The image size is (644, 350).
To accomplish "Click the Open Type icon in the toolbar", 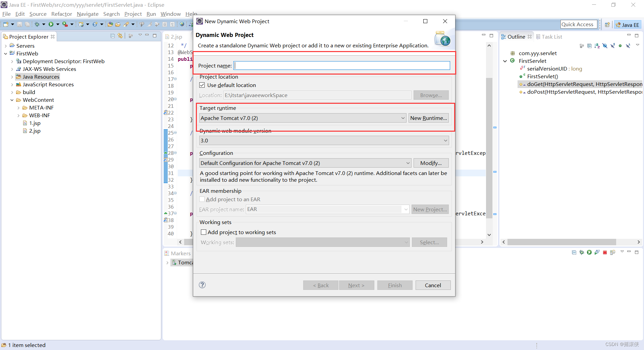I will pyautogui.click(x=110, y=24).
